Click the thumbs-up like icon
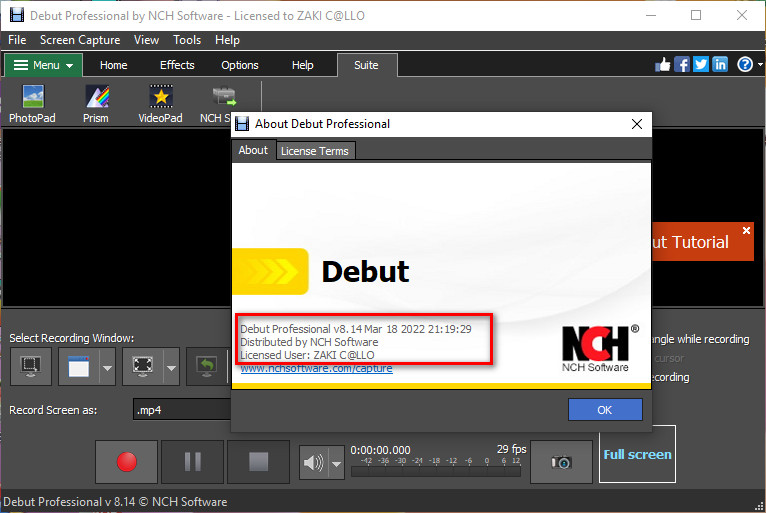 [x=662, y=64]
